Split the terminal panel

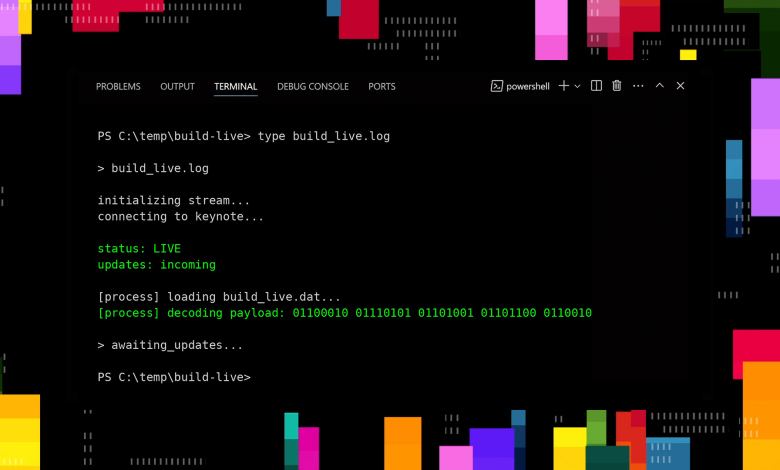click(x=596, y=86)
